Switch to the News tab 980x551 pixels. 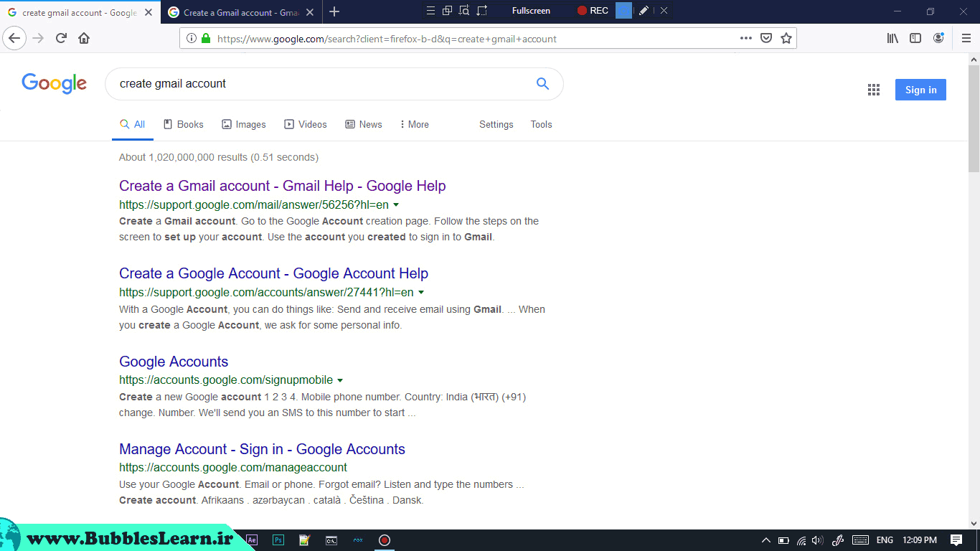(364, 124)
